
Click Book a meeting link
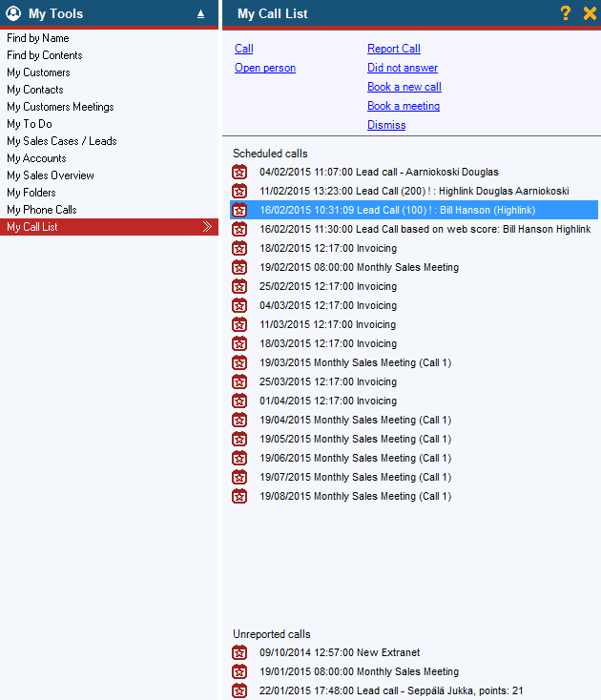click(404, 106)
